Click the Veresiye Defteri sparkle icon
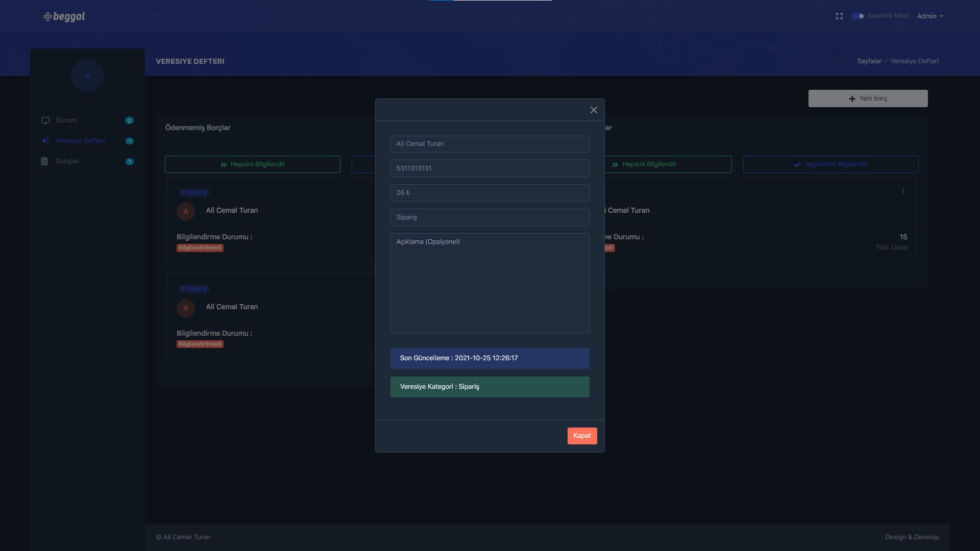The image size is (980, 551). click(x=45, y=141)
